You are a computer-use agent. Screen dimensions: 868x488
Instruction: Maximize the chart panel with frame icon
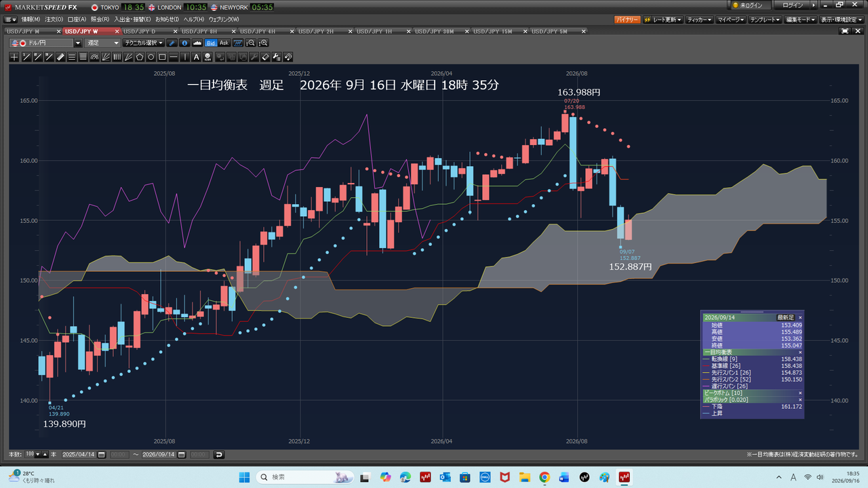(844, 31)
